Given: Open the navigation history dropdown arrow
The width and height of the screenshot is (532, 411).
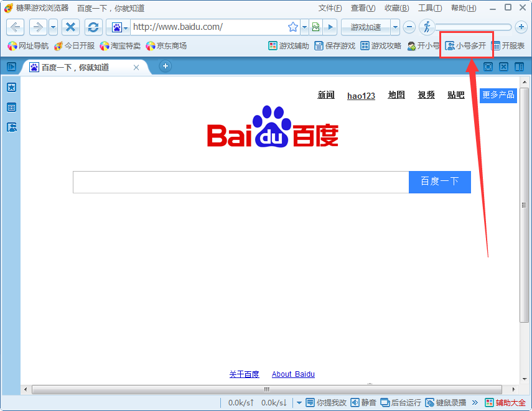Looking at the screenshot, I should [x=54, y=27].
